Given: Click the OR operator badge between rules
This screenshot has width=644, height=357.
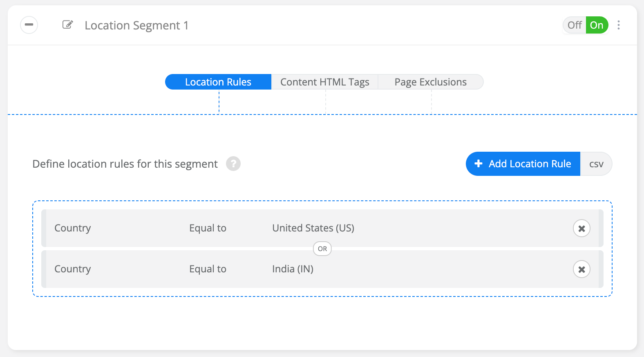Looking at the screenshot, I should 322,249.
